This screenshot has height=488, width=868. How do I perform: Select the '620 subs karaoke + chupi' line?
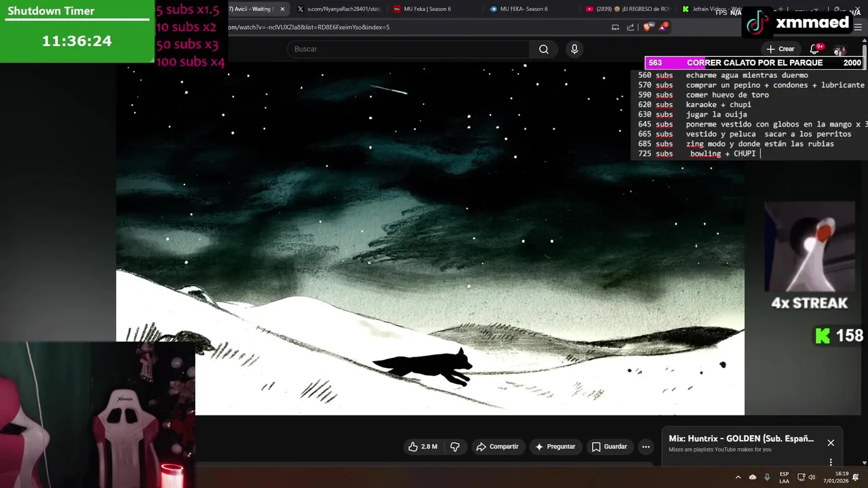(694, 105)
